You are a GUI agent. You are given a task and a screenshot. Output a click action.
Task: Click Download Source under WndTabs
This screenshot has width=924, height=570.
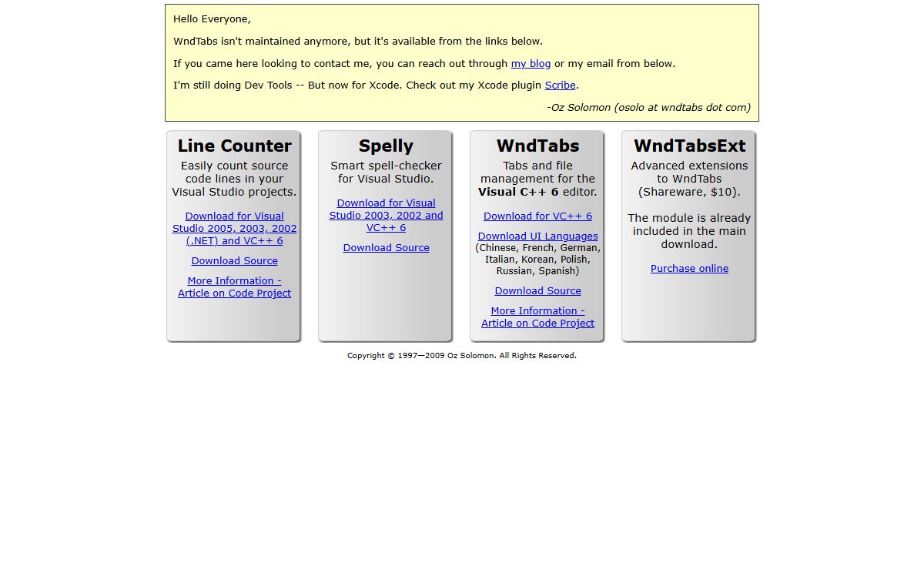point(537,290)
